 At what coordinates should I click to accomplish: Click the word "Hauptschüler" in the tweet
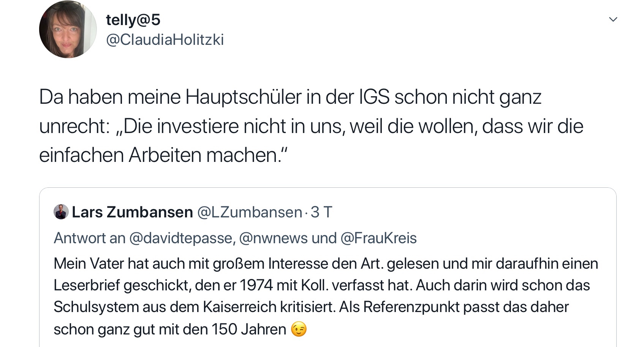(x=244, y=97)
